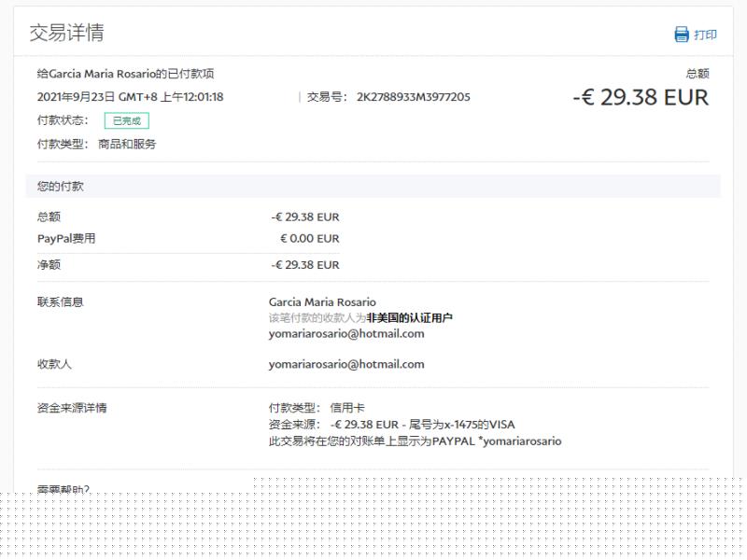Click Garcia Maria Rosario name in contact info

[322, 301]
